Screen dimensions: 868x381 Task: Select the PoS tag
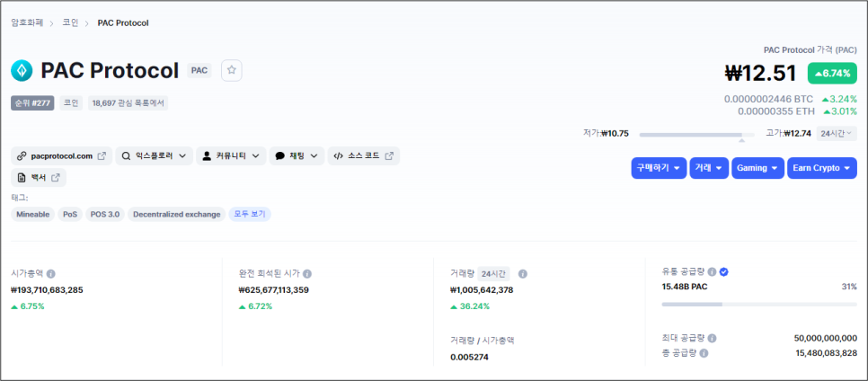tap(70, 214)
